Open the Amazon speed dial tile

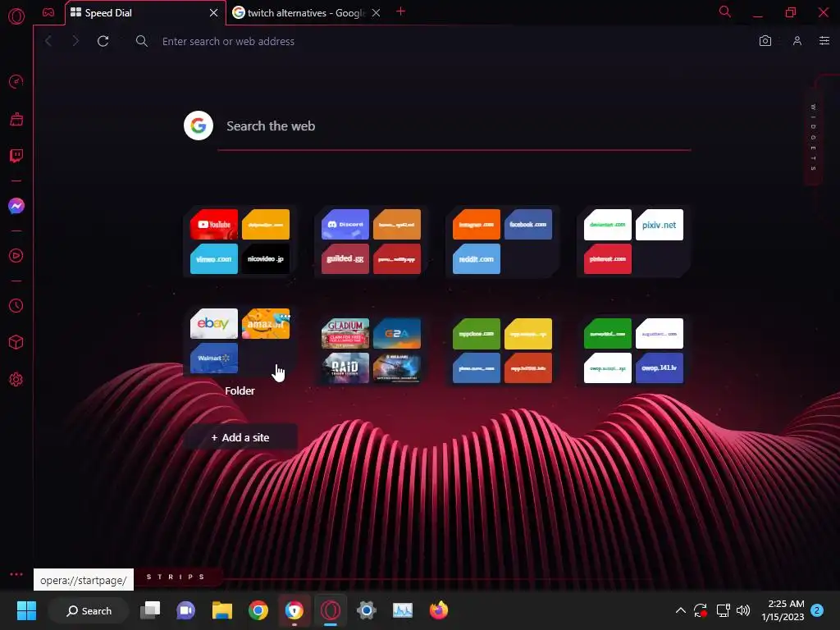tap(266, 323)
